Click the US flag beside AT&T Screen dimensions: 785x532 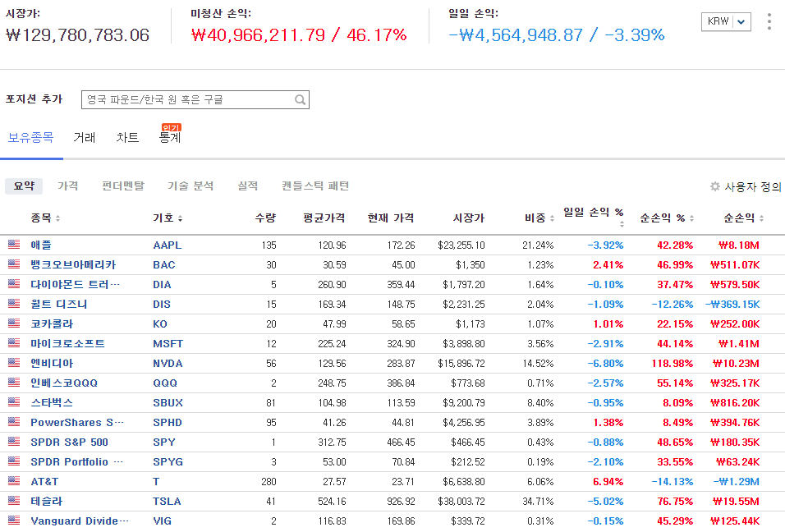tap(14, 481)
